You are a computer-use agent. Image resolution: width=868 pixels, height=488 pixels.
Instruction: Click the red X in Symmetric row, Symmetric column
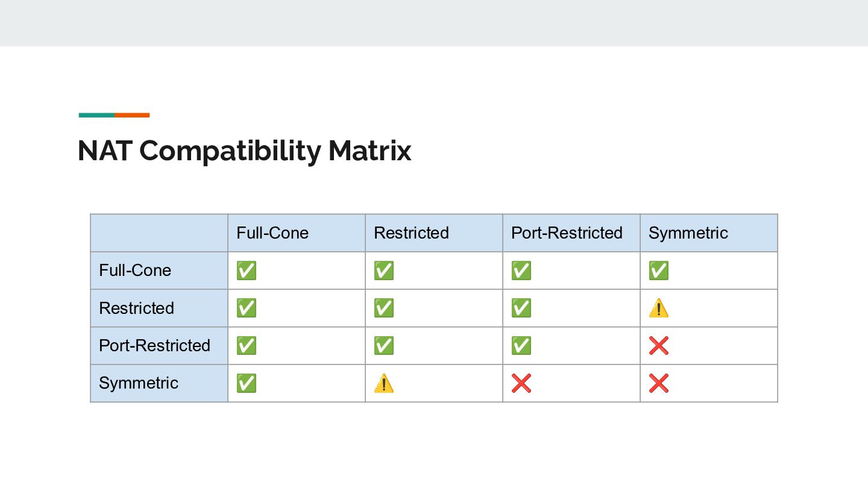(658, 383)
